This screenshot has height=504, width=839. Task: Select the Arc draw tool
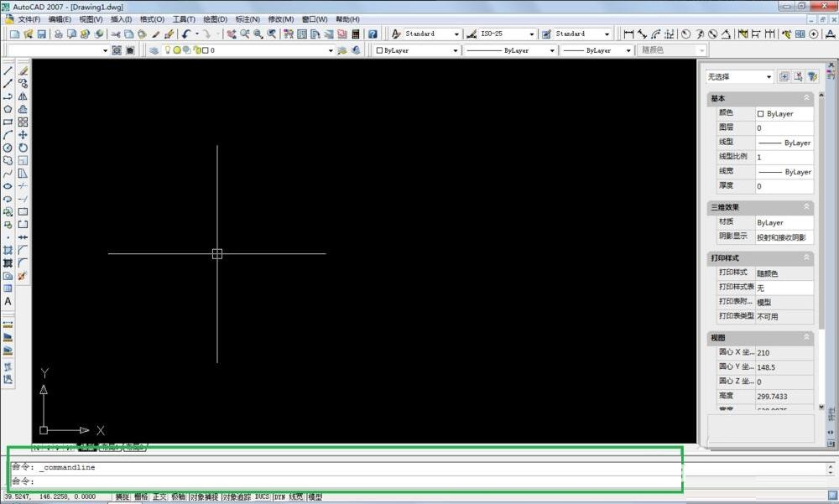click(8, 135)
